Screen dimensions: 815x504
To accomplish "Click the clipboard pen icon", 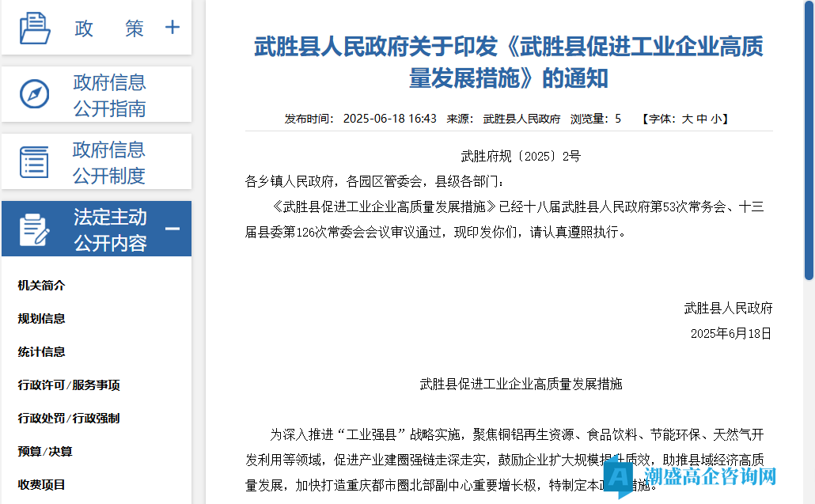I will (x=34, y=229).
